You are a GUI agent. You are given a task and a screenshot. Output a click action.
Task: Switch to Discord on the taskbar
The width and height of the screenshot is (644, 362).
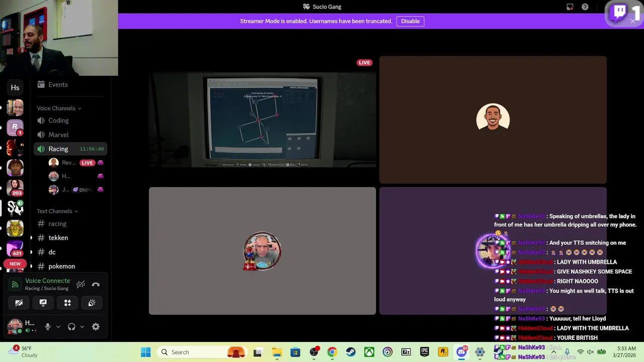click(461, 352)
